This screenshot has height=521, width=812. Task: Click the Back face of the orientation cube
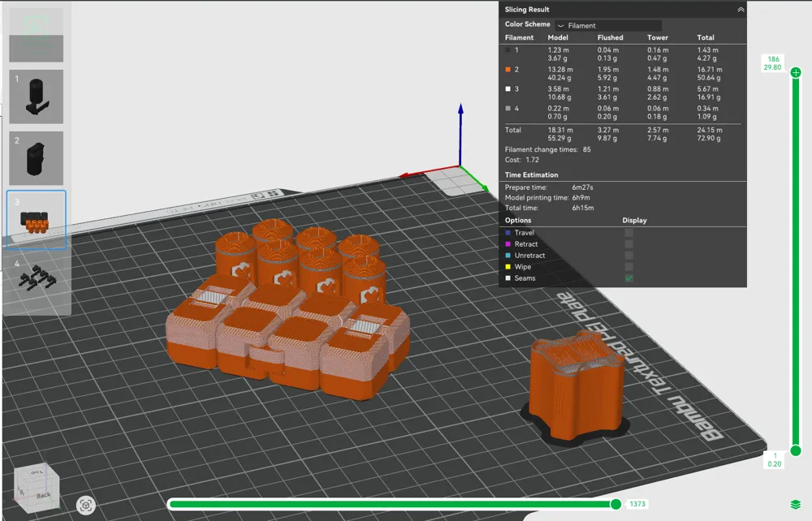pyautogui.click(x=41, y=496)
